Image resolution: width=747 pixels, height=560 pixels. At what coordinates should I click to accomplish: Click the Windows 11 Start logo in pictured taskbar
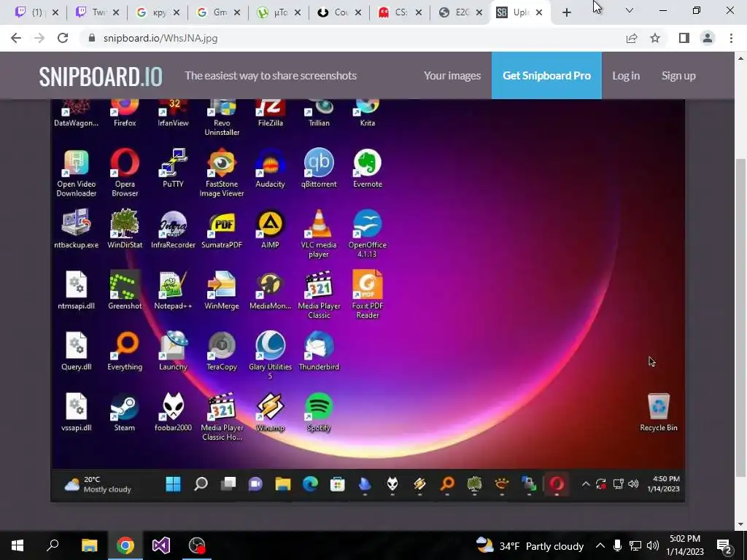(173, 484)
